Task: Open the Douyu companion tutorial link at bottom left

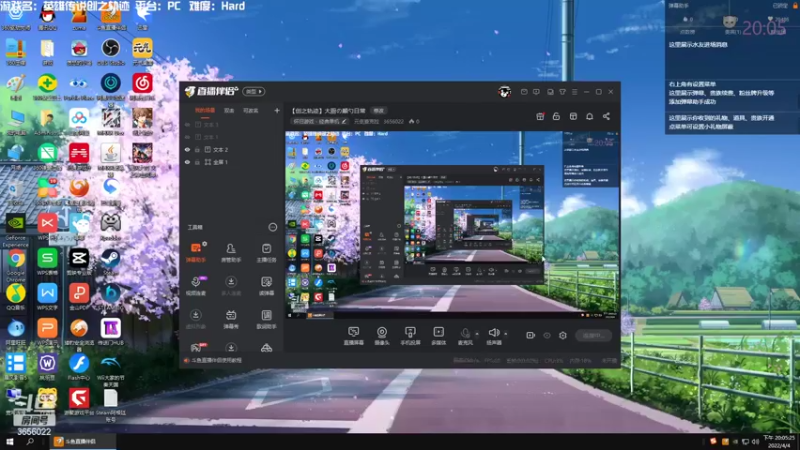Action: pyautogui.click(x=213, y=360)
